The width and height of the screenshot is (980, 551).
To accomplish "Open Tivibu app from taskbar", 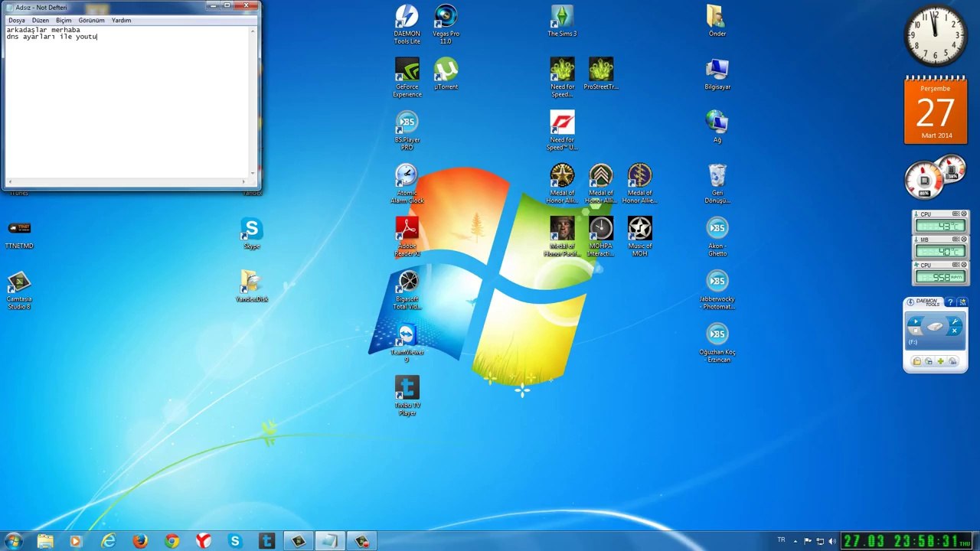I will click(266, 541).
